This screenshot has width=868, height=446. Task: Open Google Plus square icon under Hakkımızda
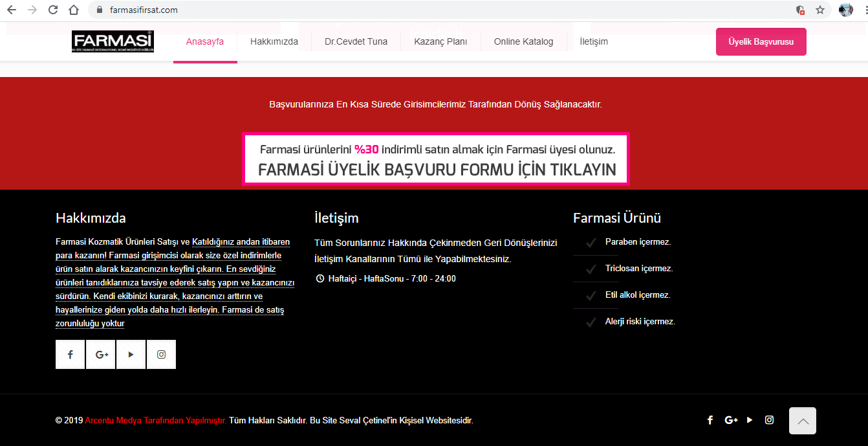click(101, 354)
